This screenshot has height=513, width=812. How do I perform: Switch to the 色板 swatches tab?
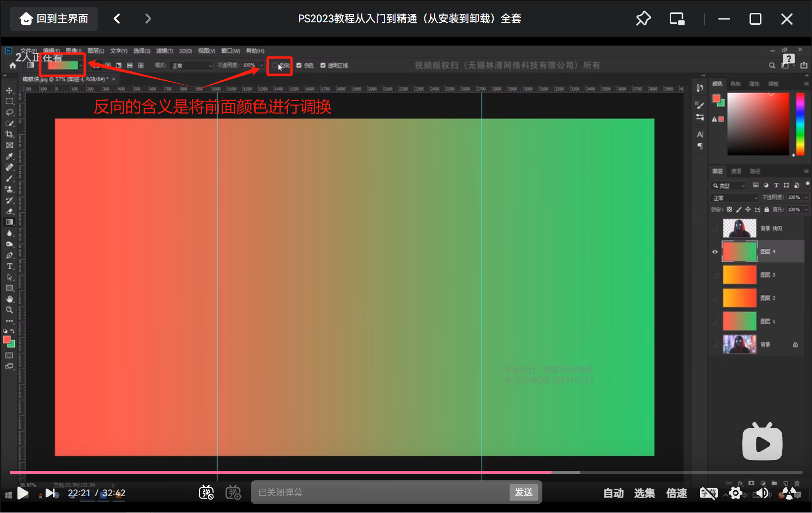[736, 84]
